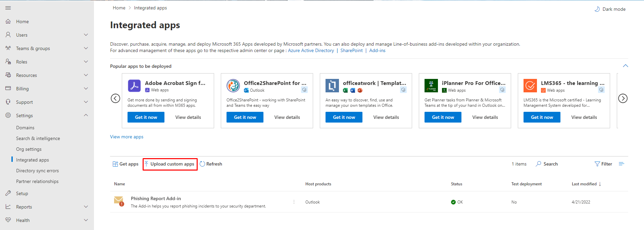View details of Office2SharePoint
This screenshot has height=230, width=644.
pyautogui.click(x=287, y=117)
